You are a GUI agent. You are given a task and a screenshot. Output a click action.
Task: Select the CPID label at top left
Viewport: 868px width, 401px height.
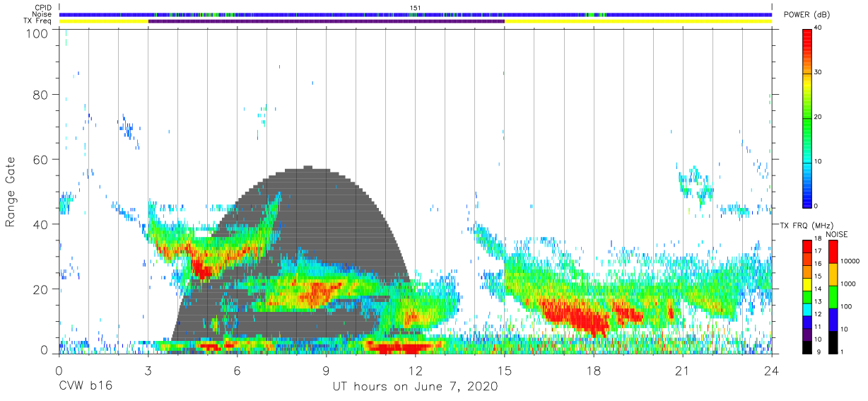coord(44,8)
